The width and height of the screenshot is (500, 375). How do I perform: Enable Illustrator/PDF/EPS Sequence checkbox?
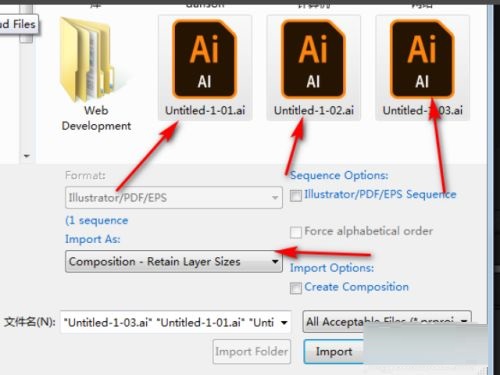[x=296, y=196]
